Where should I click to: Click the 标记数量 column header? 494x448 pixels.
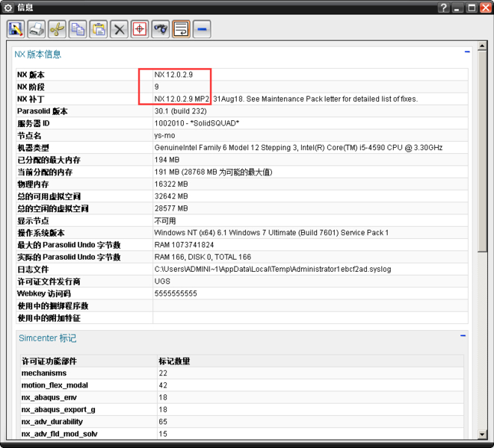pyautogui.click(x=173, y=361)
